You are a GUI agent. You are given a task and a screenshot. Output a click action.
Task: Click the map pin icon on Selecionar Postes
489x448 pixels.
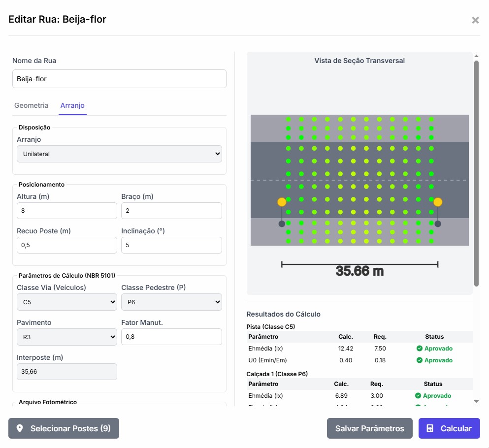pyautogui.click(x=20, y=428)
